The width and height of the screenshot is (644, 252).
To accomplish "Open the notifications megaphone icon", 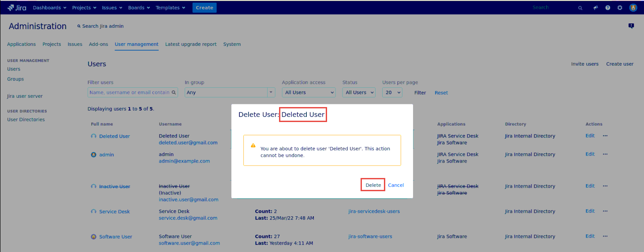I will tap(596, 8).
